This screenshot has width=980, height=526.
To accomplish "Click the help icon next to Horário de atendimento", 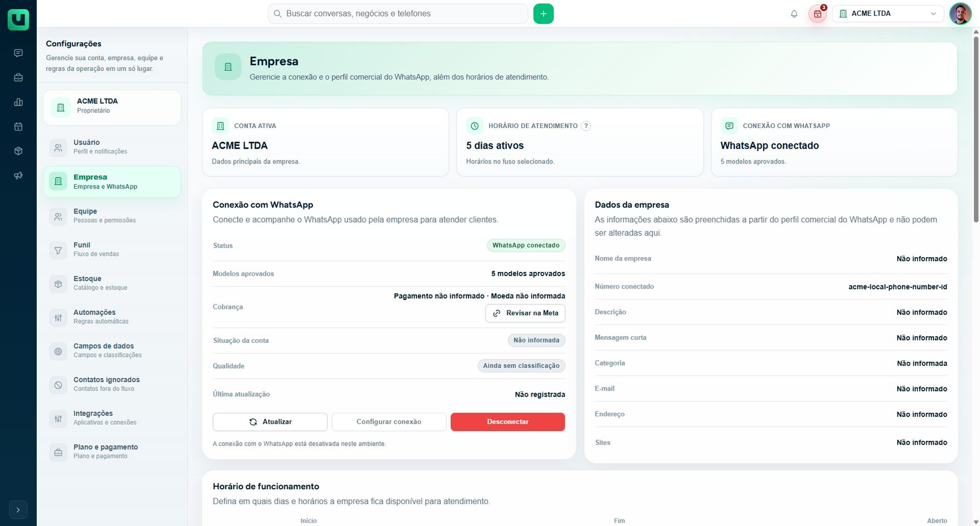I will pyautogui.click(x=586, y=126).
